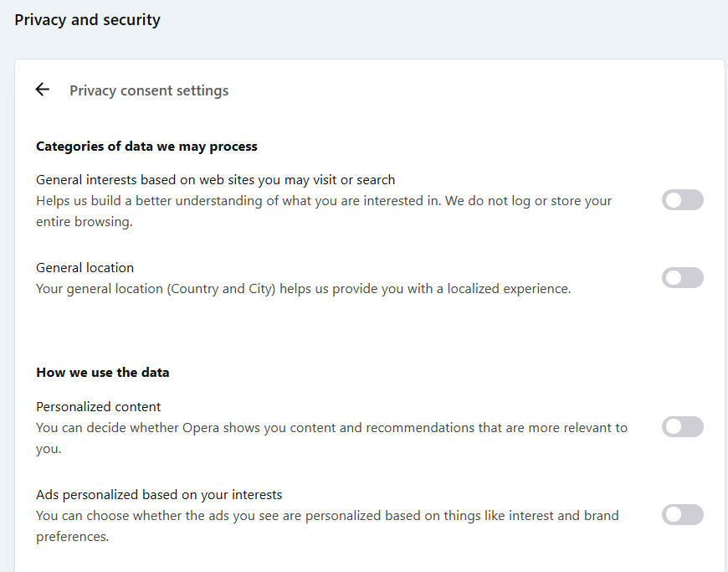Click the Ads personalized based on your interests label
The width and height of the screenshot is (728, 572).
pyautogui.click(x=159, y=494)
